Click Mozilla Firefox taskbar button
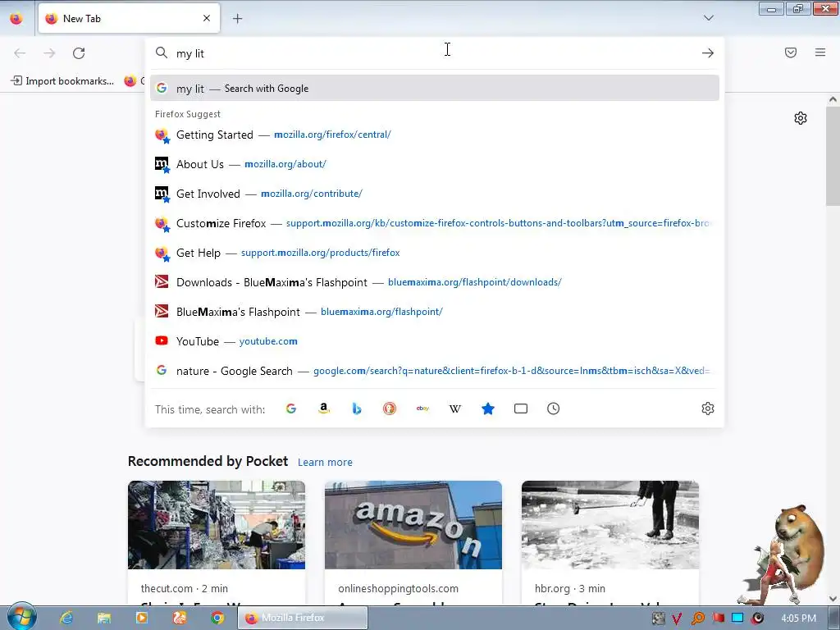 [x=303, y=618]
